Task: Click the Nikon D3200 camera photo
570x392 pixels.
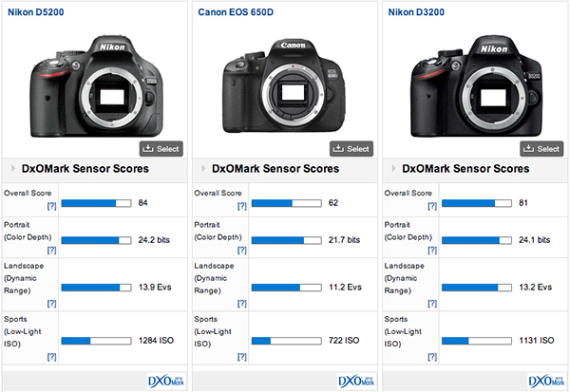Action: point(477,86)
